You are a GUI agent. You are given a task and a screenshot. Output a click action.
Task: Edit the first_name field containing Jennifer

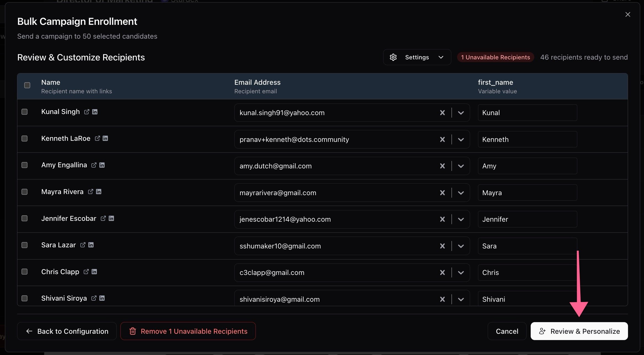(x=527, y=219)
